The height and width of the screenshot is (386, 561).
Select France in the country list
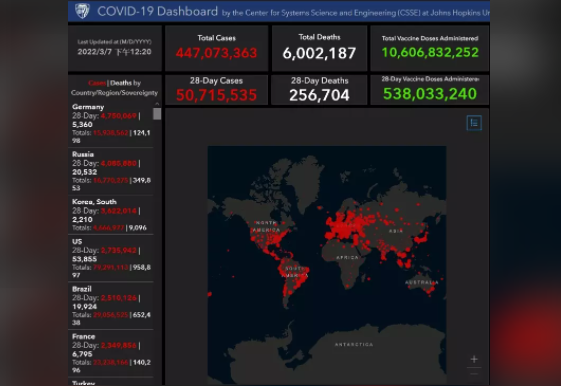click(111, 353)
